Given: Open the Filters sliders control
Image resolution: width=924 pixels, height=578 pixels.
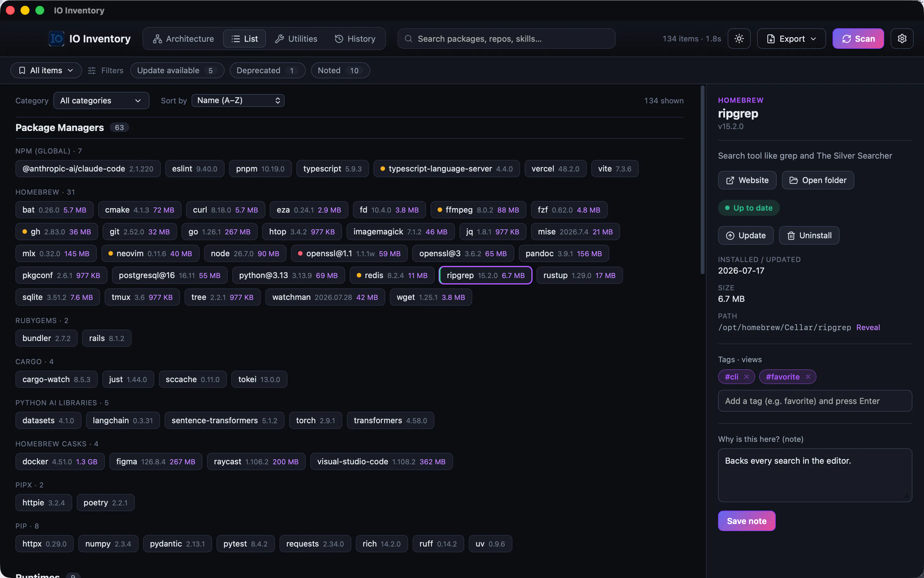Looking at the screenshot, I should (105, 70).
